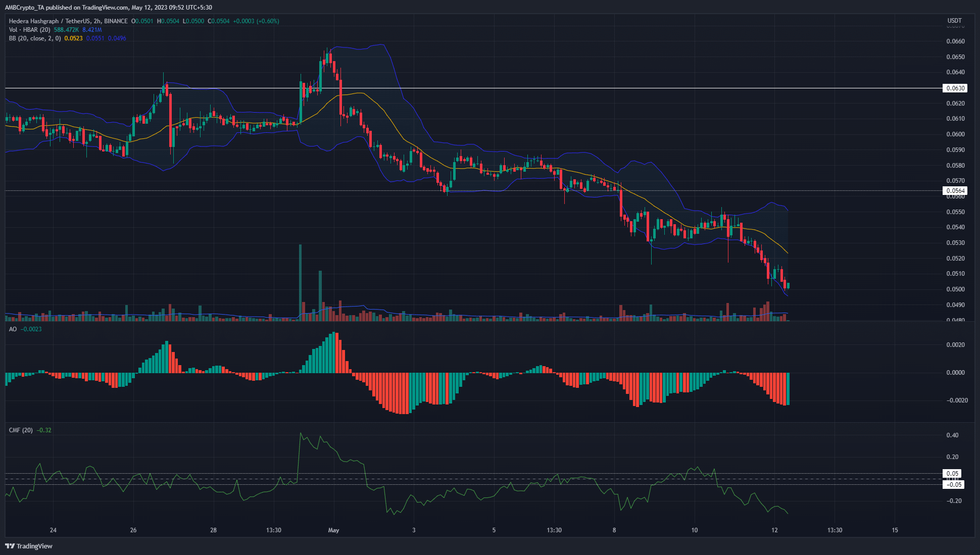980x555 pixels.
Task: Click the 0.0523 BB basis value in legend
Action: coord(74,38)
